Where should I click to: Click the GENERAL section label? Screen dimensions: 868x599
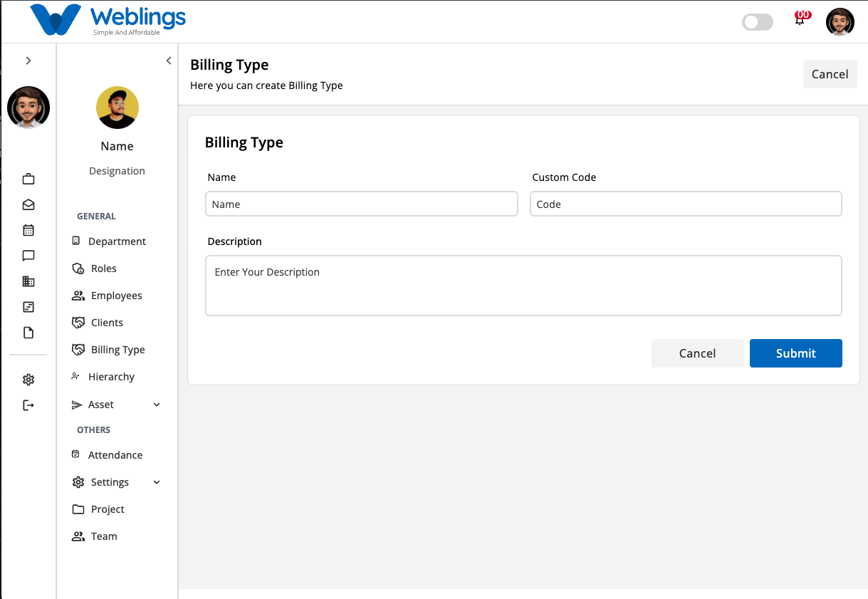coord(96,217)
